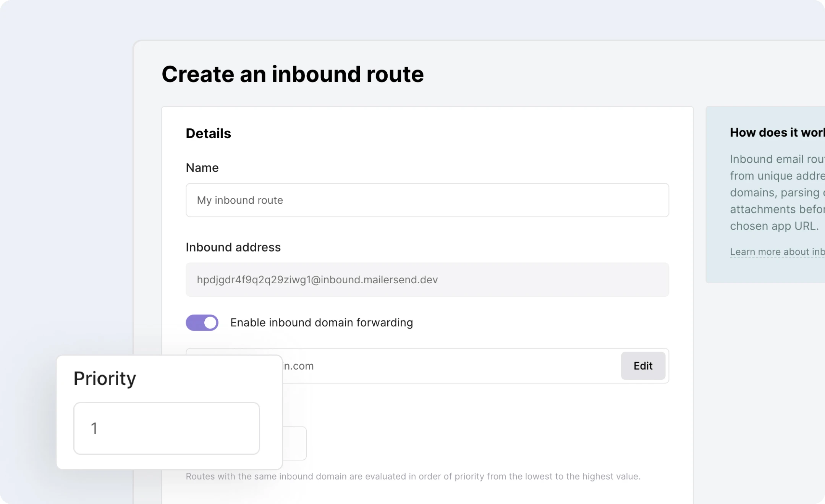Click the 'How does it work' heading
825x504 pixels.
click(777, 132)
